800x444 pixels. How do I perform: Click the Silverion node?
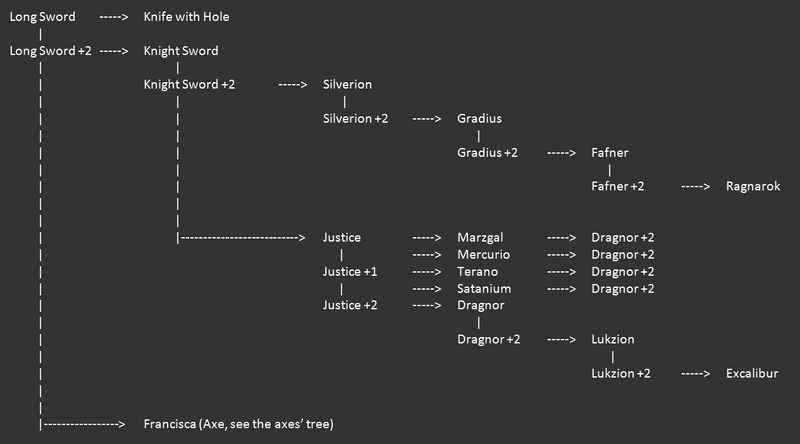tap(347, 85)
